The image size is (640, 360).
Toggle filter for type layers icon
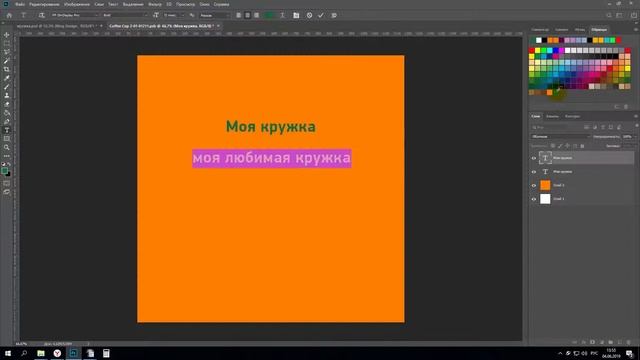(x=603, y=127)
